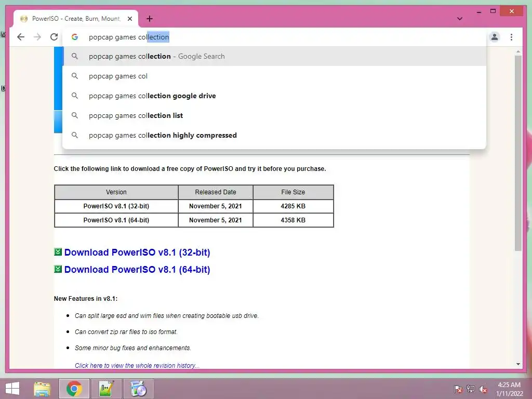Click magnifier icon beside 'popcap games col'
Image resolution: width=532 pixels, height=399 pixels.
(x=75, y=76)
